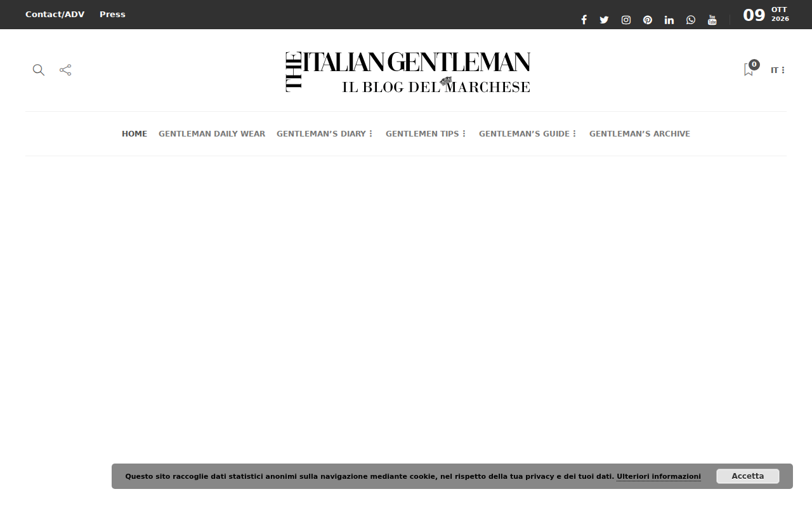Open Gentleman's Archive section
812x508 pixels.
click(x=639, y=134)
